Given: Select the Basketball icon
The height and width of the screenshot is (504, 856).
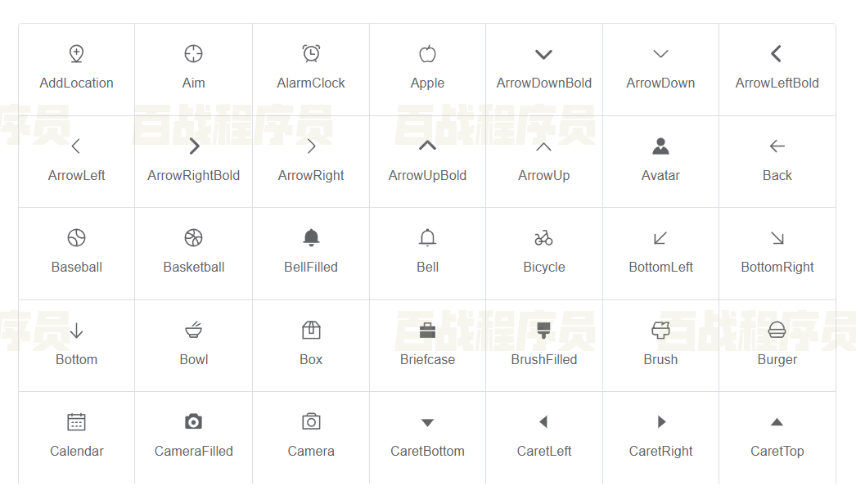Looking at the screenshot, I should [193, 238].
